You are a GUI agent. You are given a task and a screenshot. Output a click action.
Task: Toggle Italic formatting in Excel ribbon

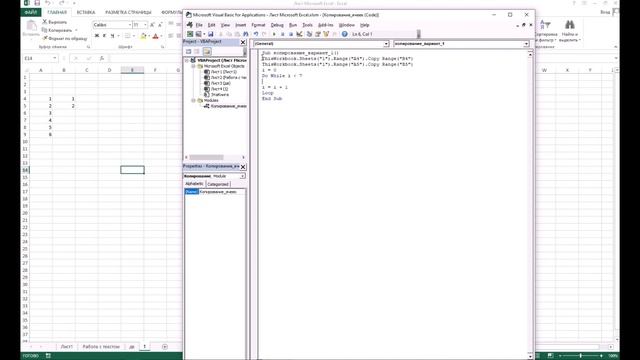(x=104, y=36)
